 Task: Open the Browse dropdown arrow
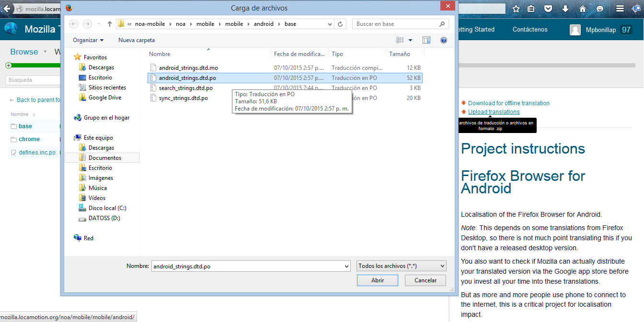point(45,52)
